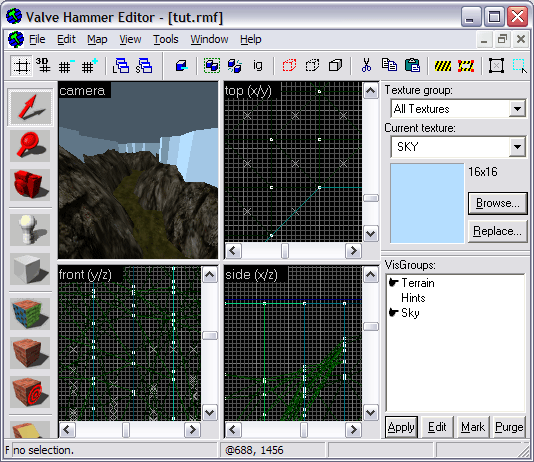Click the light blue SKY texture preview
Image resolution: width=534 pixels, height=462 pixels.
[427, 203]
